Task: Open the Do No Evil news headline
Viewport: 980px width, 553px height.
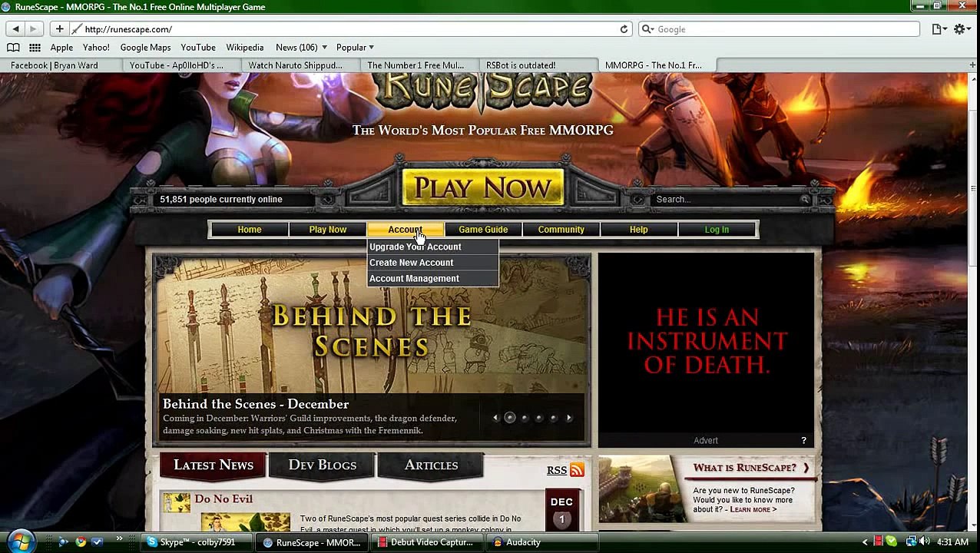Action: (223, 499)
